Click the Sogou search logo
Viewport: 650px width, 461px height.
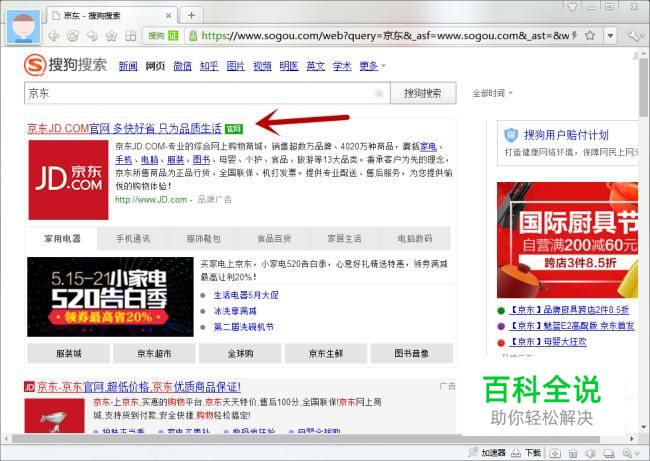click(x=65, y=65)
